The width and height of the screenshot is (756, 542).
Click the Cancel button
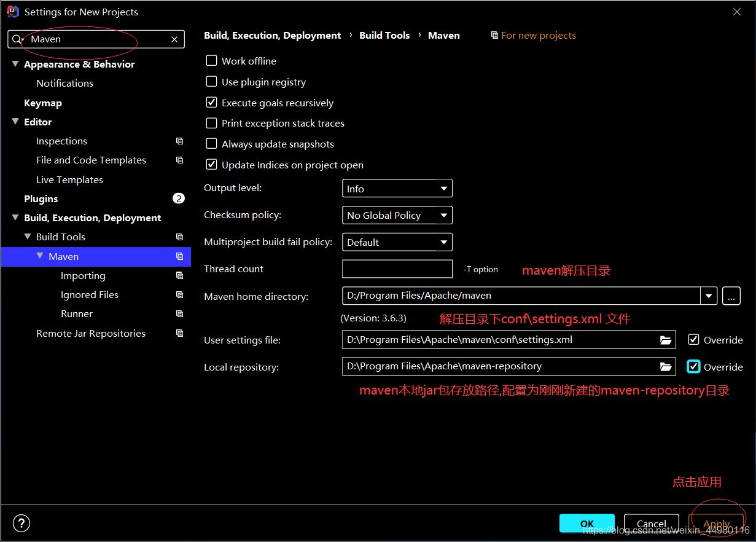[652, 524]
